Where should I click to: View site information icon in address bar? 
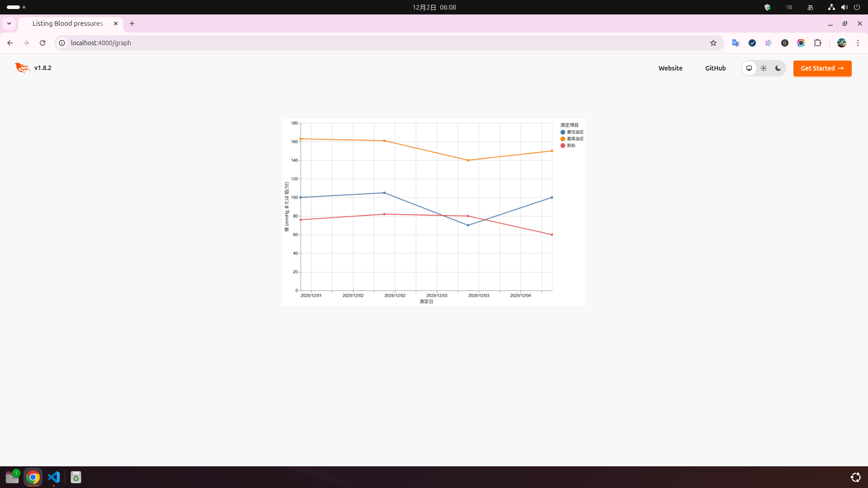tap(62, 43)
